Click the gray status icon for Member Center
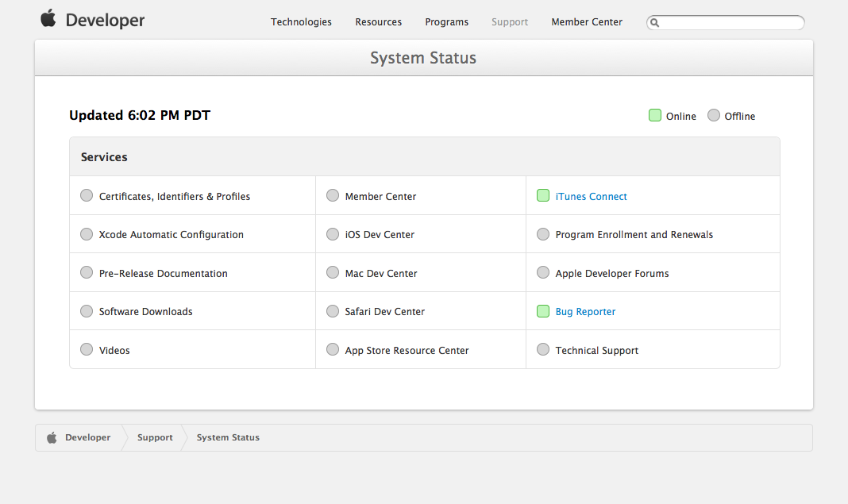848x504 pixels. coord(333,196)
